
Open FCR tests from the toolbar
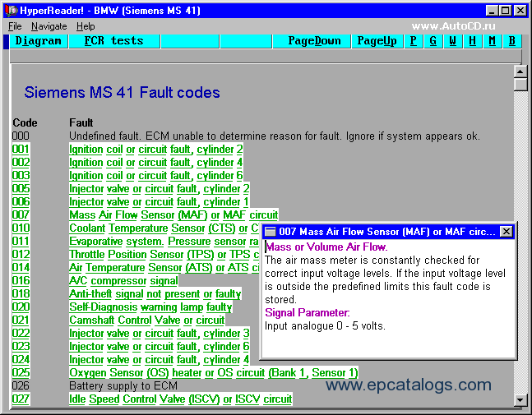coord(114,41)
